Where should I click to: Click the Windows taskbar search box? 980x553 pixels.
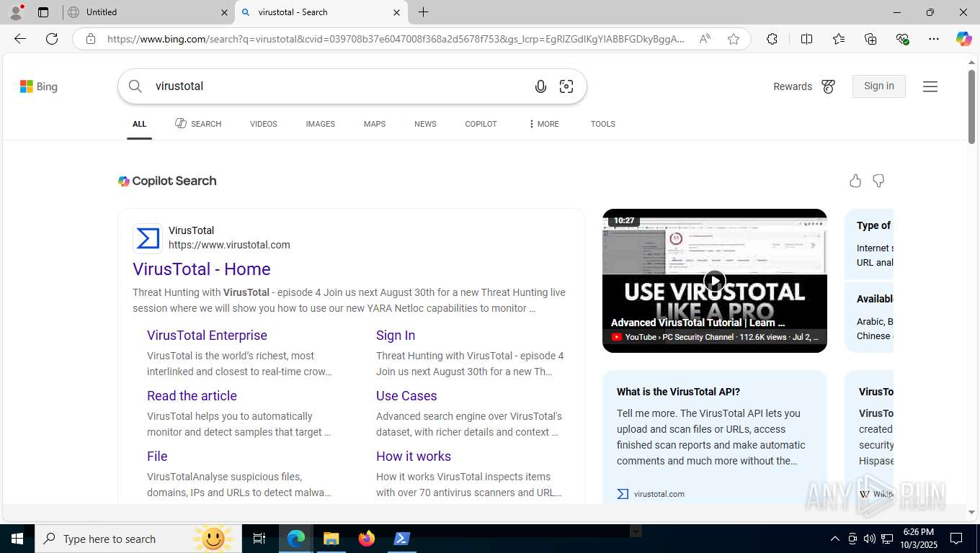(x=138, y=539)
